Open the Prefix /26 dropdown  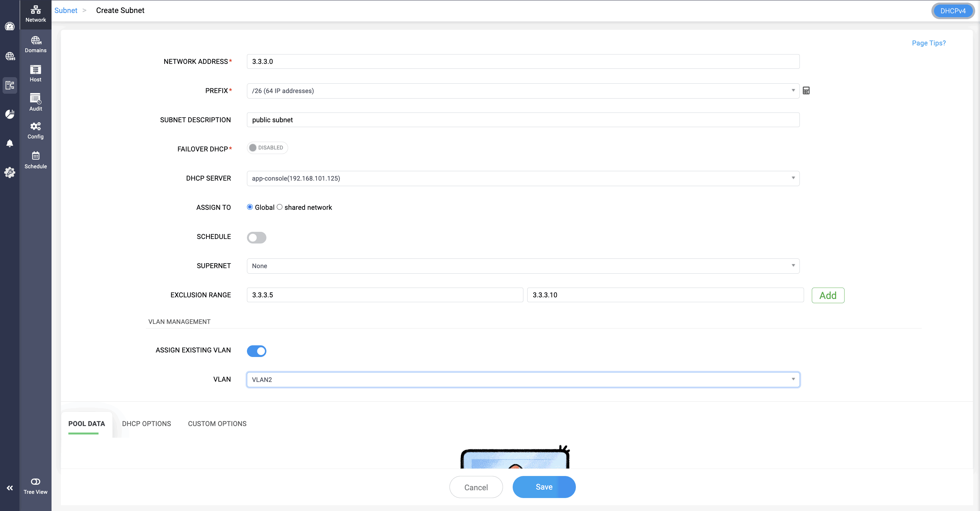tap(523, 91)
